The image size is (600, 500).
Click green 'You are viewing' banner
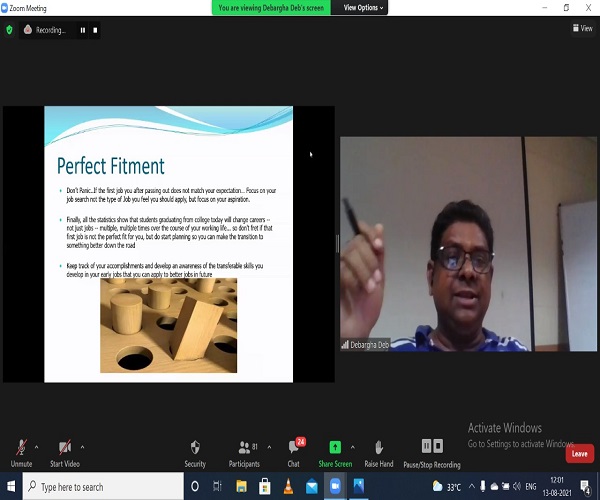click(271, 8)
